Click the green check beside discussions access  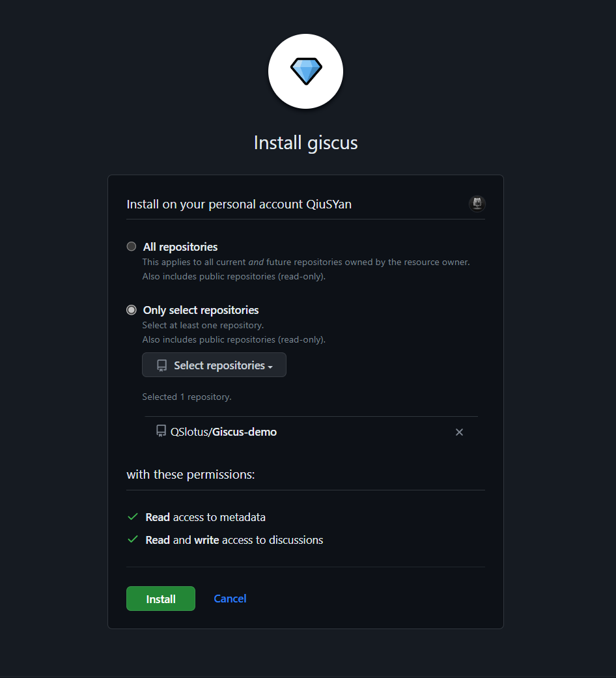click(133, 539)
